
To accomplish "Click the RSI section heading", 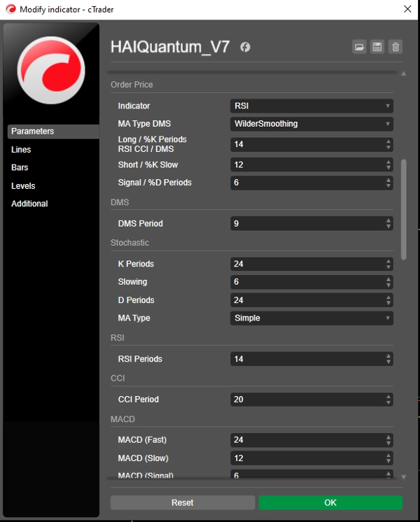I will coord(117,338).
